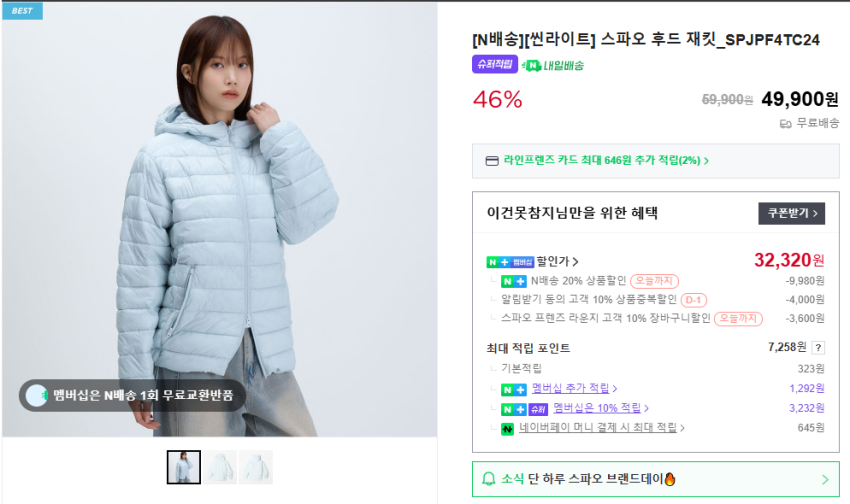The image size is (850, 504).
Task: Select the third jacket thumbnail
Action: [256, 467]
